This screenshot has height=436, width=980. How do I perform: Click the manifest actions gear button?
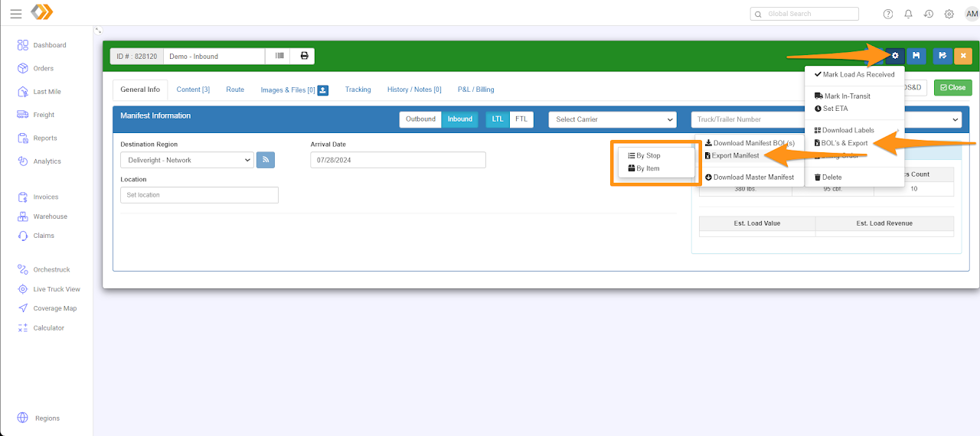tap(895, 56)
